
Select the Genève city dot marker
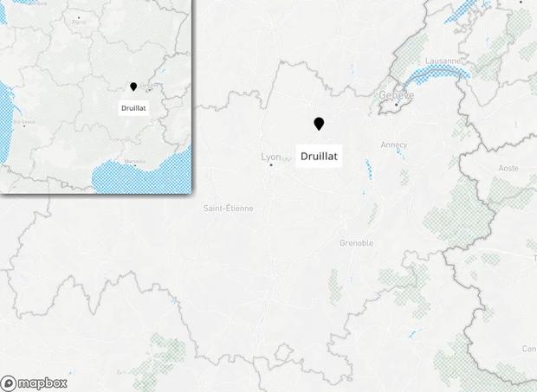(396, 105)
